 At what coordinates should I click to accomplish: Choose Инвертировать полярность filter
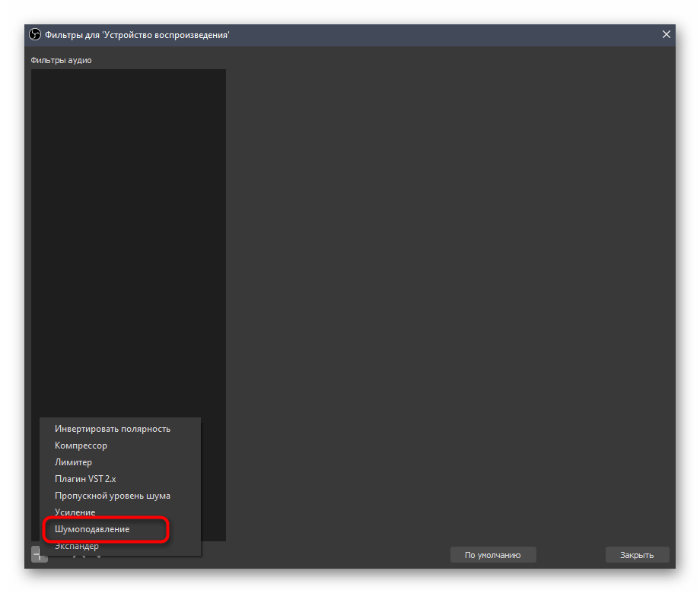[113, 429]
